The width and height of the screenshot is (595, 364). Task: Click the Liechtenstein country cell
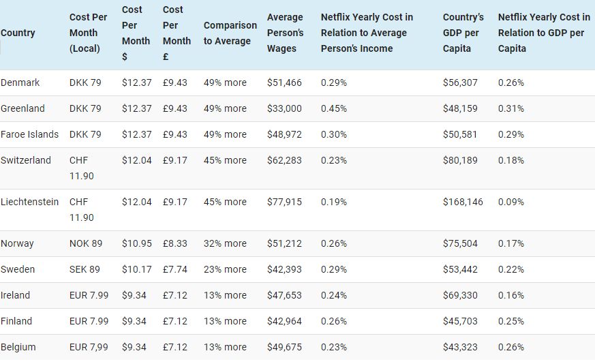pos(29,202)
